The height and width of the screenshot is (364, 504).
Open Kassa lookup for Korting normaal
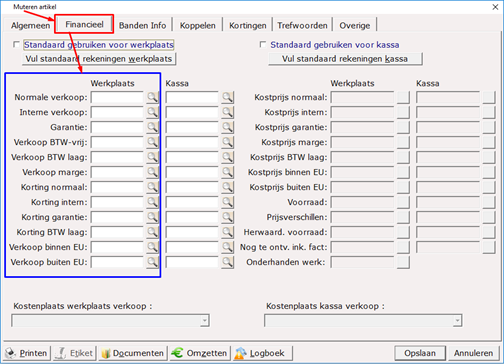tap(228, 187)
